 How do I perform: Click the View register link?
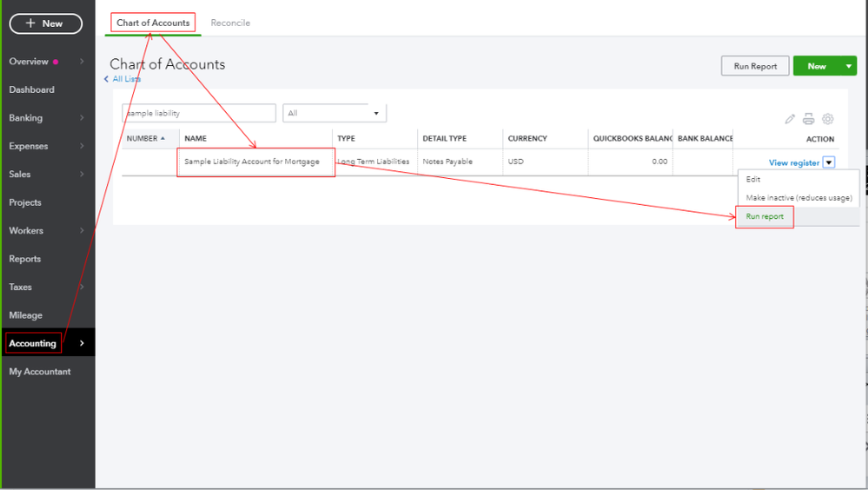click(x=794, y=162)
